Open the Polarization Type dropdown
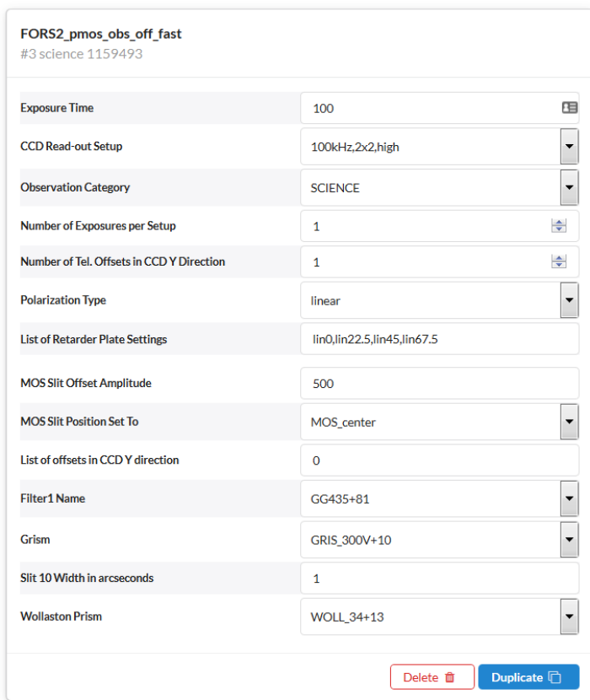 pyautogui.click(x=571, y=299)
